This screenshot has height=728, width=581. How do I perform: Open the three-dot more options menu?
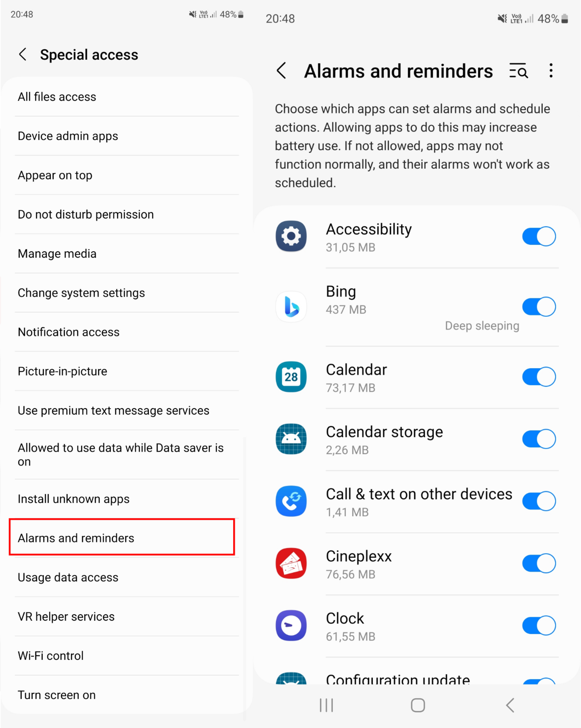pos(551,71)
